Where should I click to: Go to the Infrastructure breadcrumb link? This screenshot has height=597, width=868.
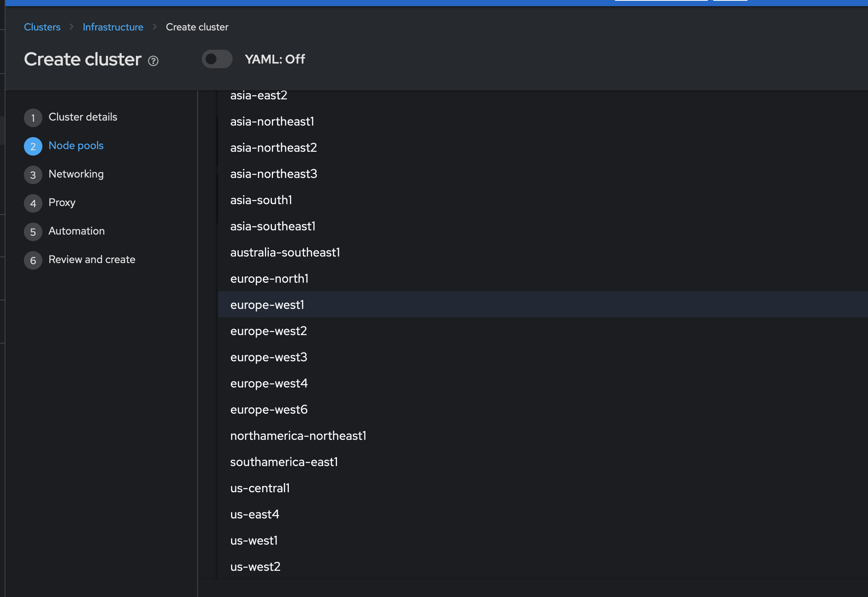pyautogui.click(x=113, y=27)
